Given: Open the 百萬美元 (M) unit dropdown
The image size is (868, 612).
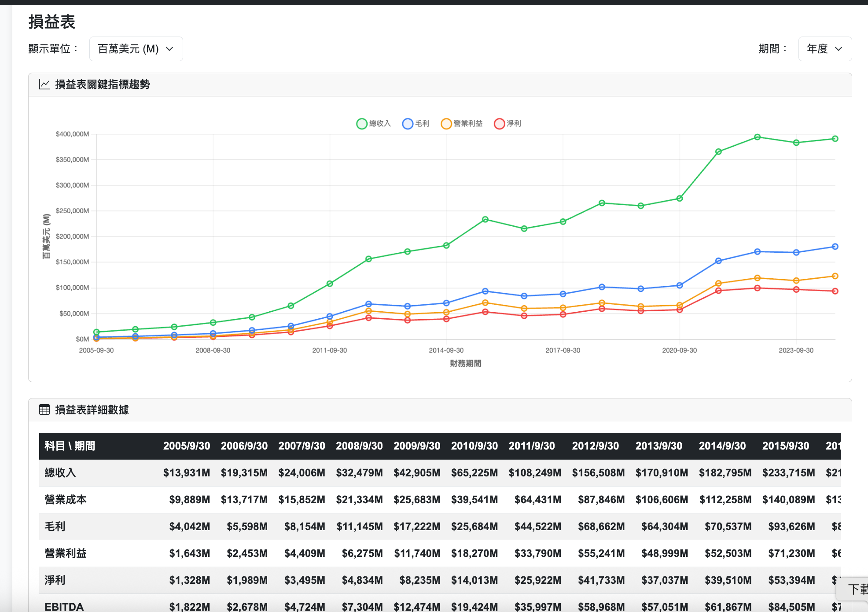Looking at the screenshot, I should pos(136,49).
